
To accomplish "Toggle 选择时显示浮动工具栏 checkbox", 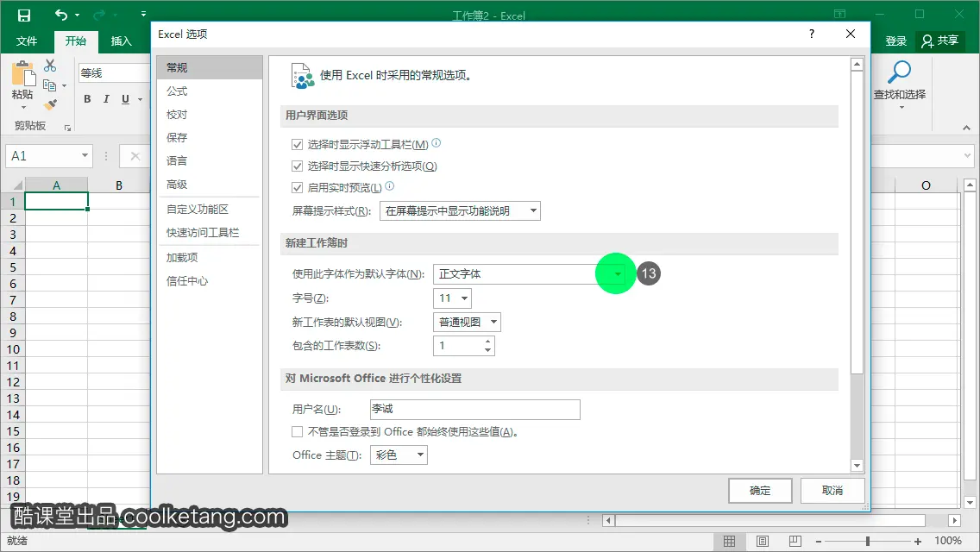I will 297,144.
